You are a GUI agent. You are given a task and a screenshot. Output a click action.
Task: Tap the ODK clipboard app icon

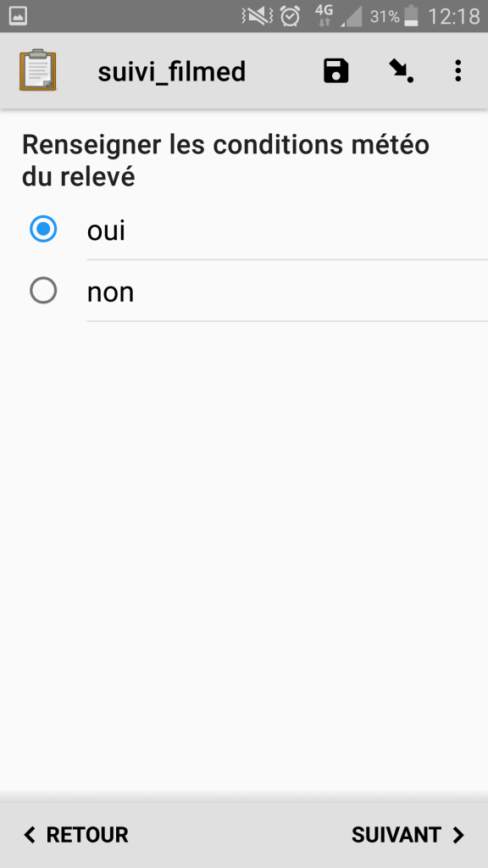tap(37, 70)
